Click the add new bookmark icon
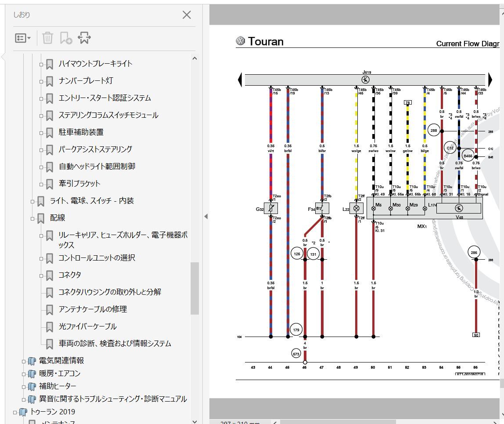The width and height of the screenshot is (504, 424). click(x=66, y=38)
